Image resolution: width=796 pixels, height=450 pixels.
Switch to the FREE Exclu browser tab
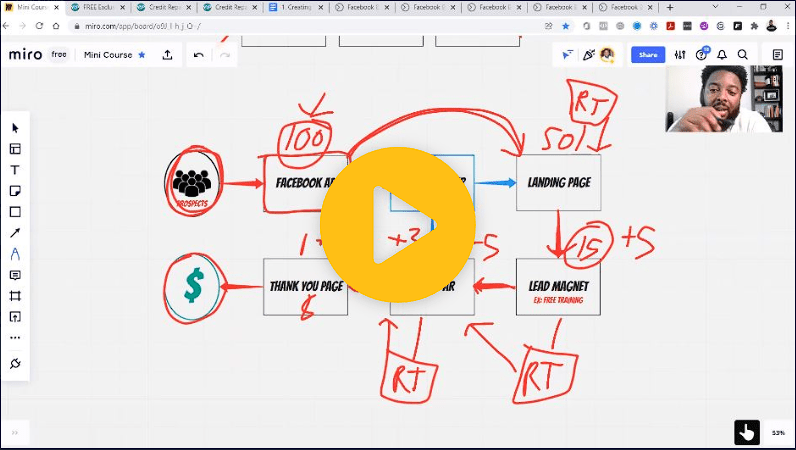point(98,7)
